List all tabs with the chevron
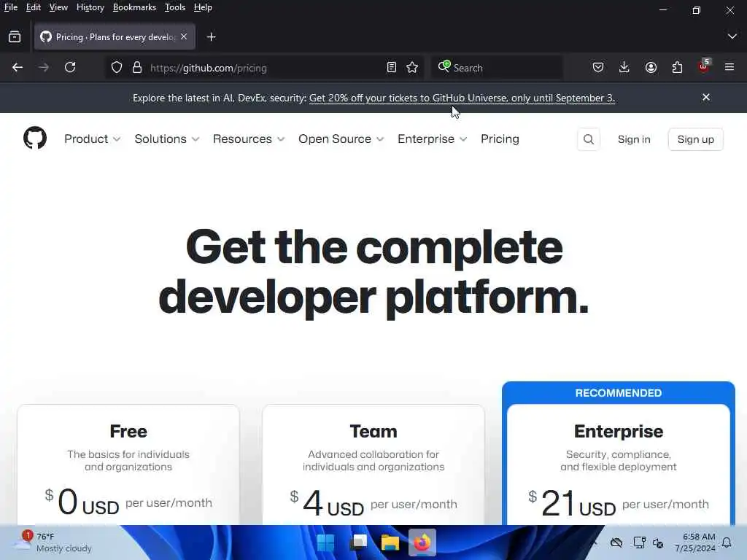The width and height of the screenshot is (747, 560). point(732,36)
